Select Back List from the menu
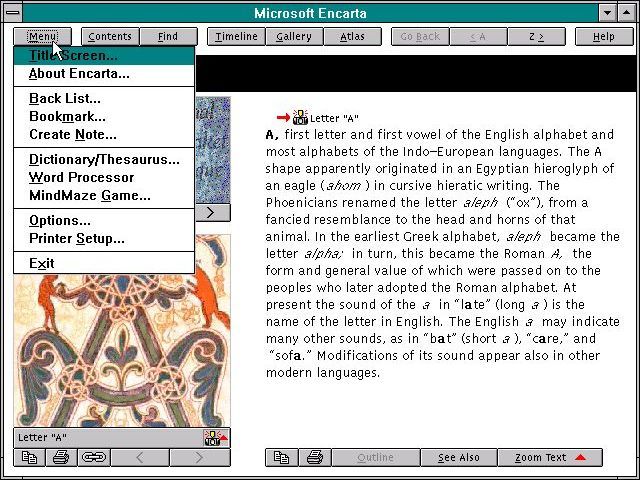 tap(104, 98)
